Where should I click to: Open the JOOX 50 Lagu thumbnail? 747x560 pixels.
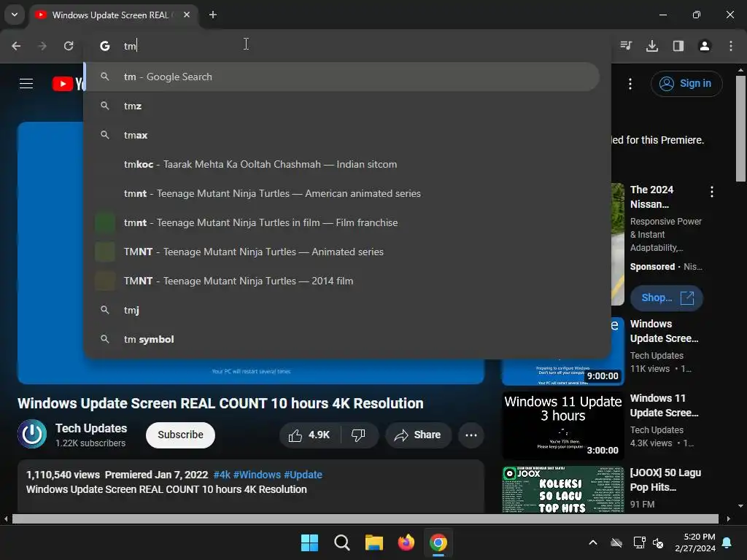tap(563, 489)
